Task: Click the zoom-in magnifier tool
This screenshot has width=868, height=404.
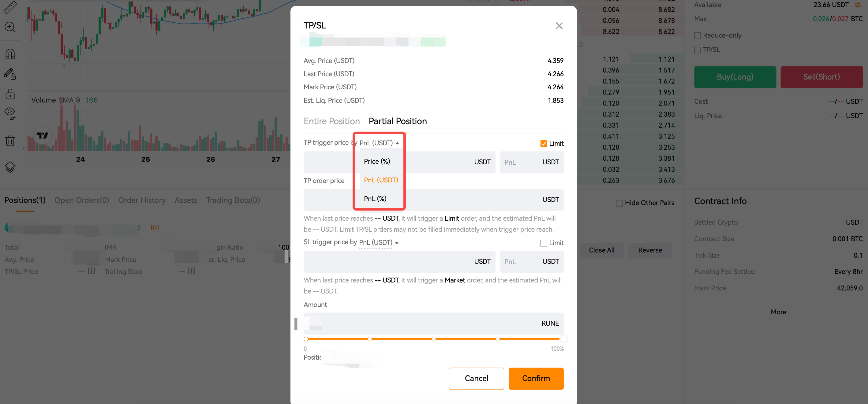Action: 10,27
